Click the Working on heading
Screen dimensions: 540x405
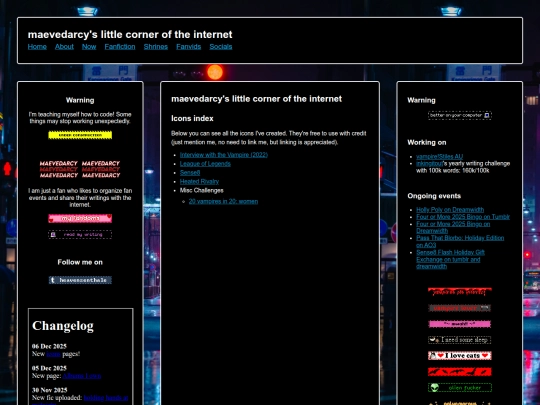click(x=427, y=143)
